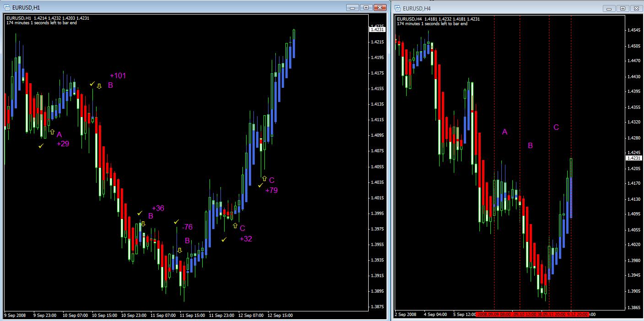Click the '5 Sep 12:00' time label on H4
Image resolution: width=644 pixels, height=321 pixels.
pos(465,315)
